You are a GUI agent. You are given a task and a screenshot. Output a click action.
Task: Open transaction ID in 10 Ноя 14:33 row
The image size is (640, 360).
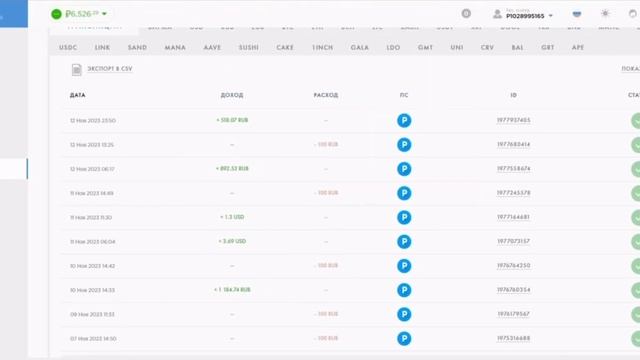click(x=513, y=290)
